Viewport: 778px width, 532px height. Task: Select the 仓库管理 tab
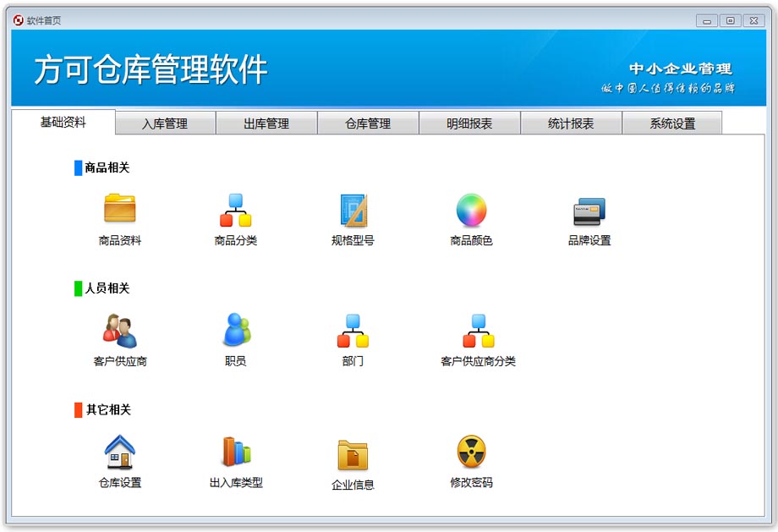click(368, 123)
